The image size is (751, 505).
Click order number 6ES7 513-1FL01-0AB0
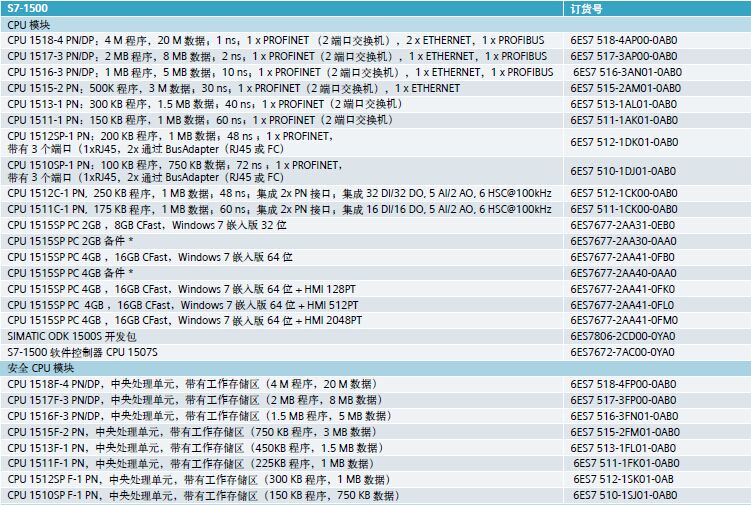click(623, 448)
